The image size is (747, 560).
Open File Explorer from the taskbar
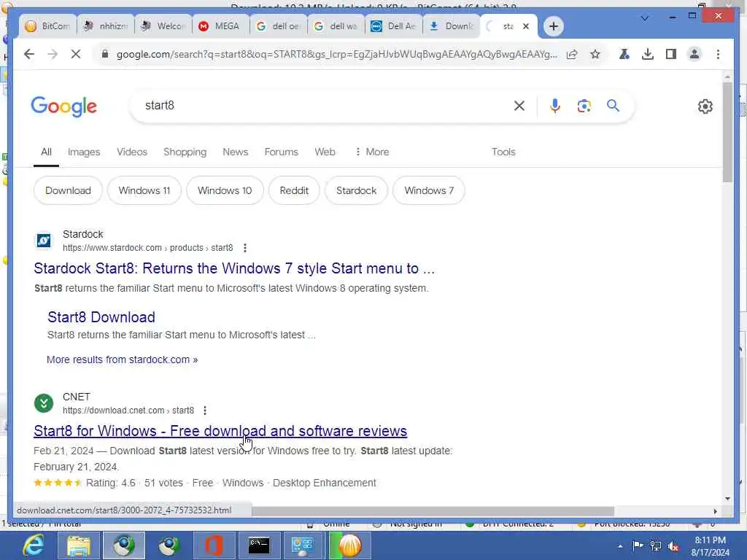pos(79,545)
